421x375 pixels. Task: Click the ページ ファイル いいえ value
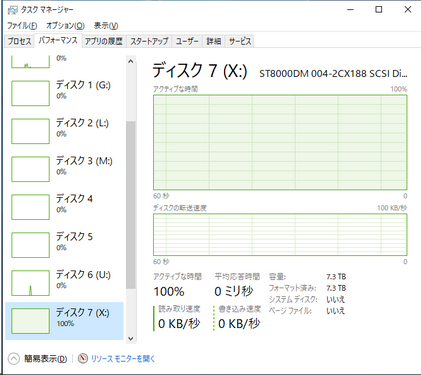[335, 311]
